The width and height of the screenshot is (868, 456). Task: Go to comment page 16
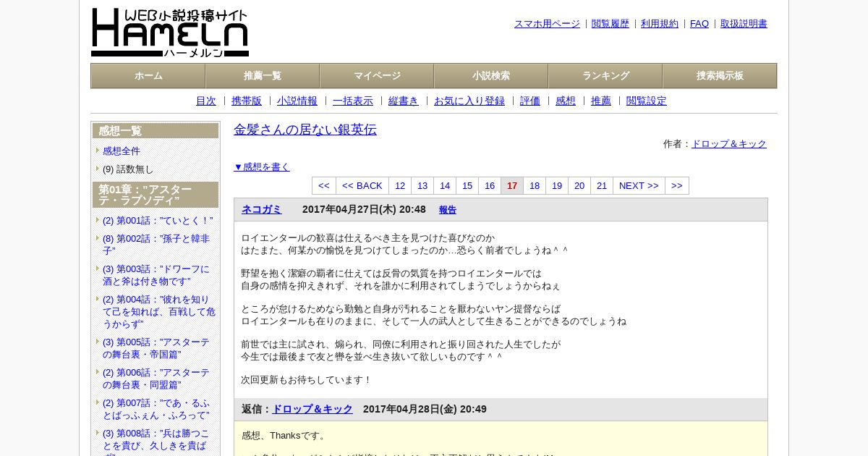[x=490, y=186]
